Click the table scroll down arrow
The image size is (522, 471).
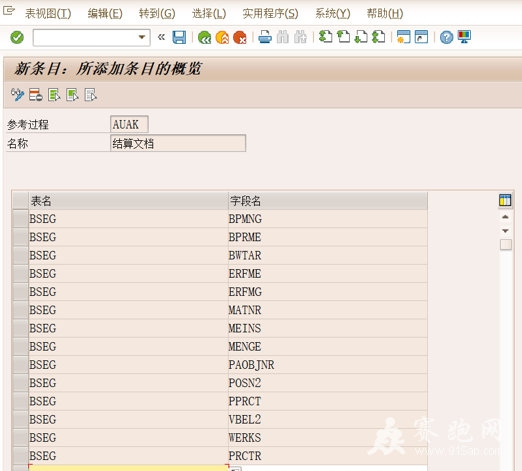coord(505,231)
